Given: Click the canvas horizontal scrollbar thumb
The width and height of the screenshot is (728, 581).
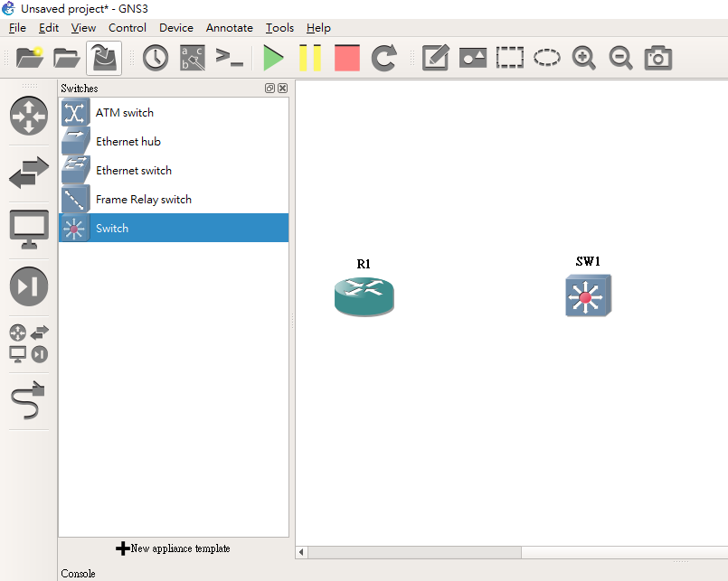Looking at the screenshot, I should coord(414,552).
